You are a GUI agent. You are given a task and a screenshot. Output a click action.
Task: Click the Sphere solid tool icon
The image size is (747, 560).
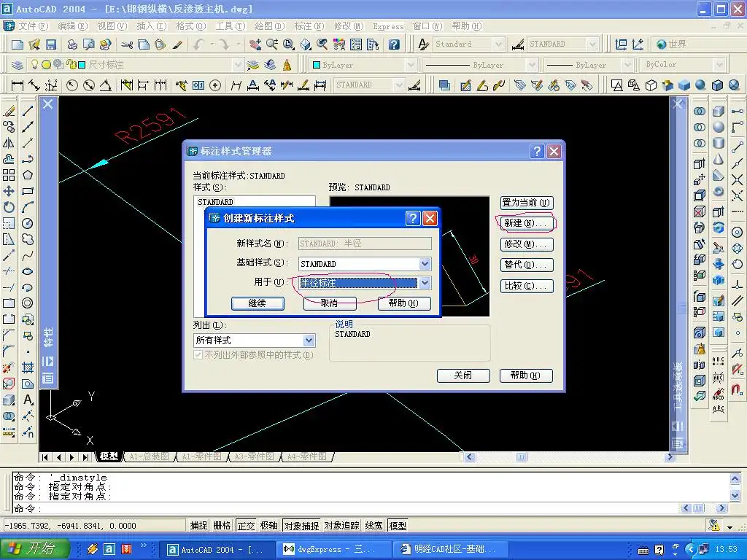[x=719, y=127]
